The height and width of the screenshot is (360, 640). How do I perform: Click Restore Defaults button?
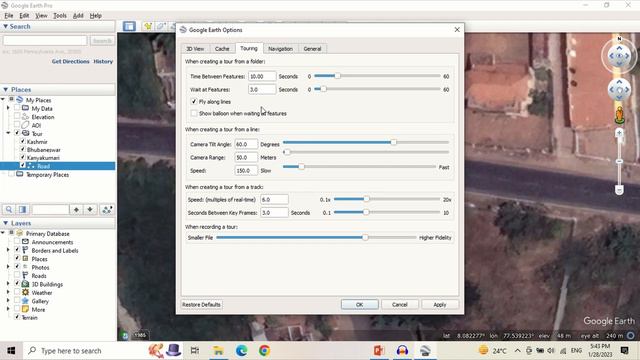coord(201,304)
